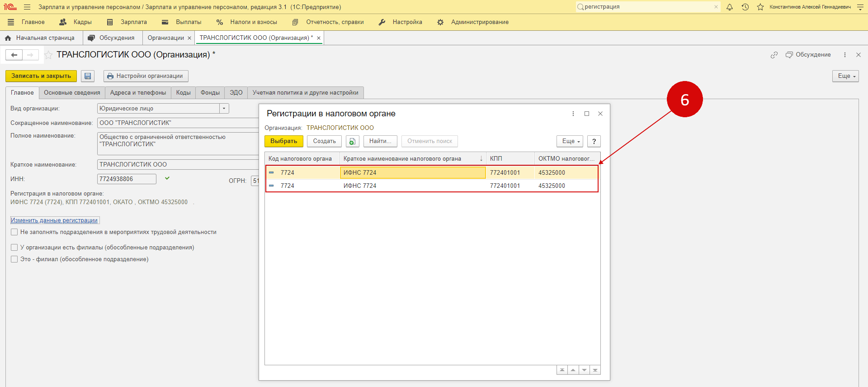The width and height of the screenshot is (868, 387).
Task: Add organization to favorites with the star
Action: (x=48, y=55)
